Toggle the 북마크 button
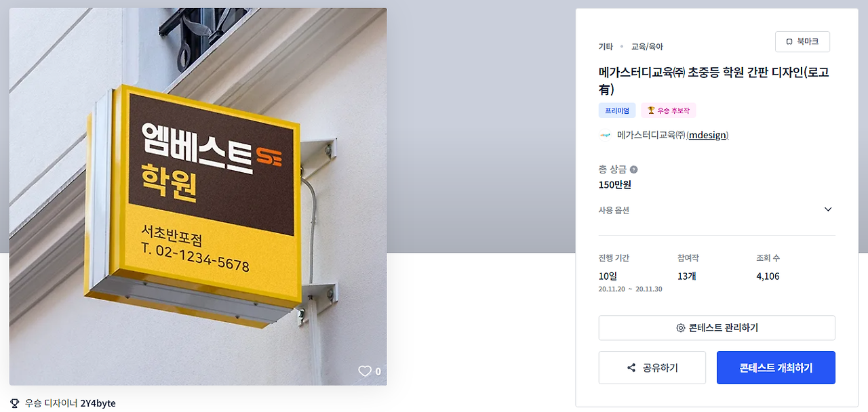 (x=802, y=42)
